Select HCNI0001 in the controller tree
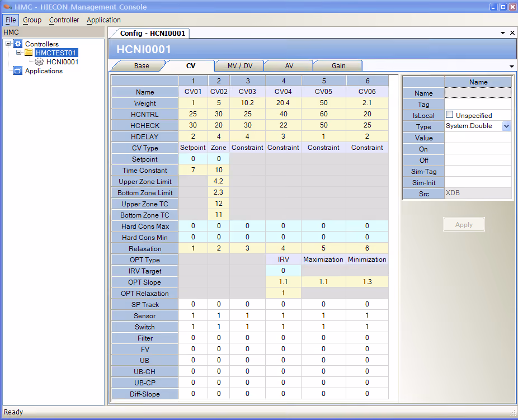This screenshot has width=518, height=420. 62,62
